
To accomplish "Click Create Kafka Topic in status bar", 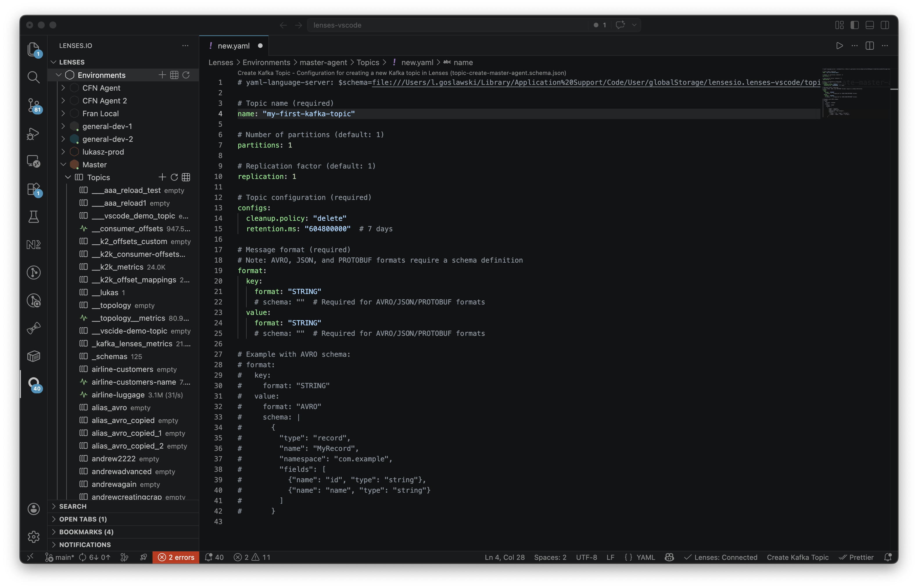I will [x=797, y=557].
